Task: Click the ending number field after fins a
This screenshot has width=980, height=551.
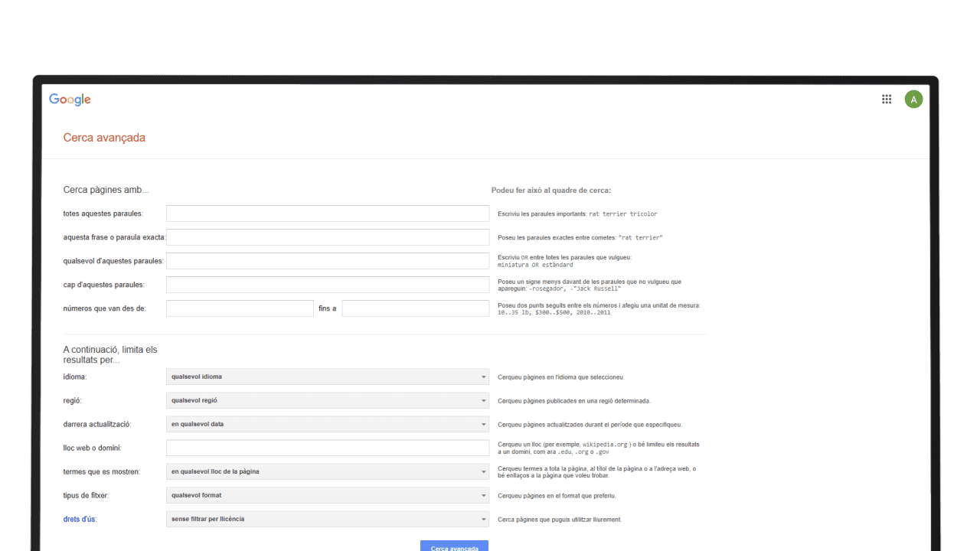Action: [x=415, y=308]
